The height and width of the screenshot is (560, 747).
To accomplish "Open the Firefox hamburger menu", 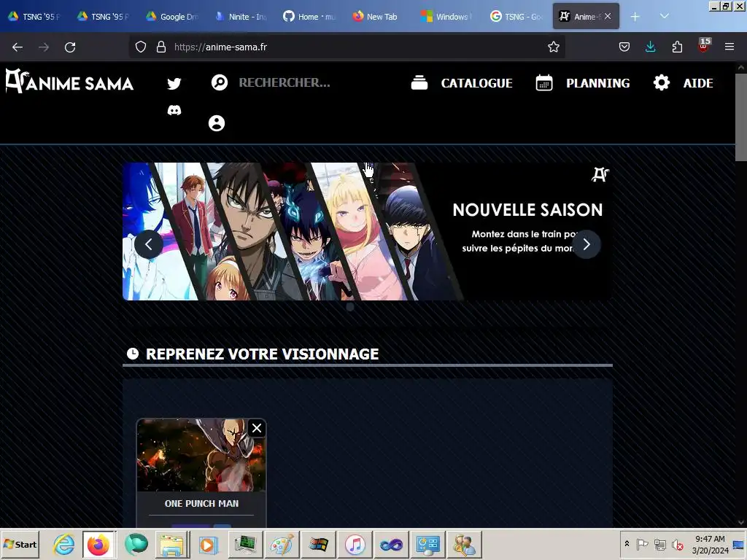I will 729,47.
